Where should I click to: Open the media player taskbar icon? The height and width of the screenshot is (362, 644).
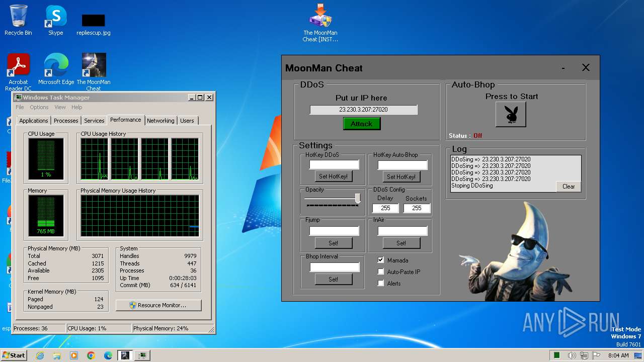pyautogui.click(x=74, y=355)
